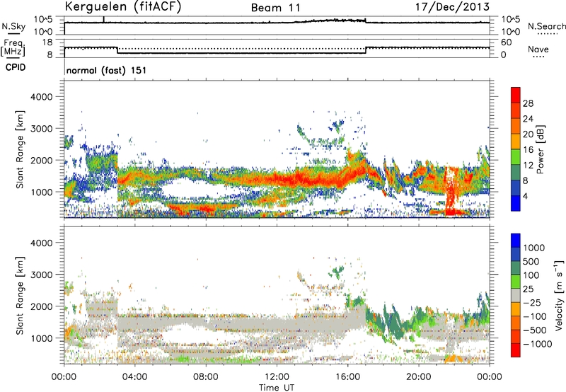Click the 'Time UT' axis label
This screenshot has height=392, width=566.
click(x=277, y=388)
